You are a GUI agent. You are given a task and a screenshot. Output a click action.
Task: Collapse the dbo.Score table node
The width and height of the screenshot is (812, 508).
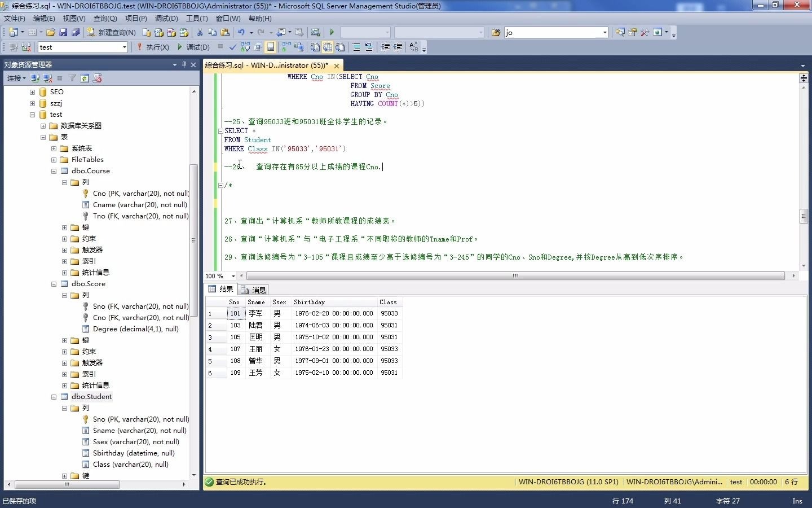point(54,284)
